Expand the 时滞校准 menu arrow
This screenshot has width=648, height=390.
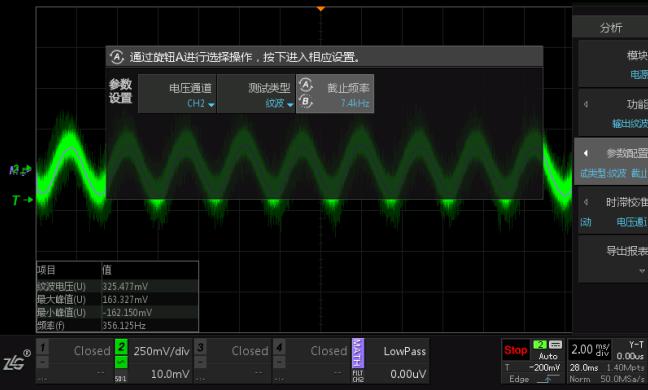coord(586,202)
